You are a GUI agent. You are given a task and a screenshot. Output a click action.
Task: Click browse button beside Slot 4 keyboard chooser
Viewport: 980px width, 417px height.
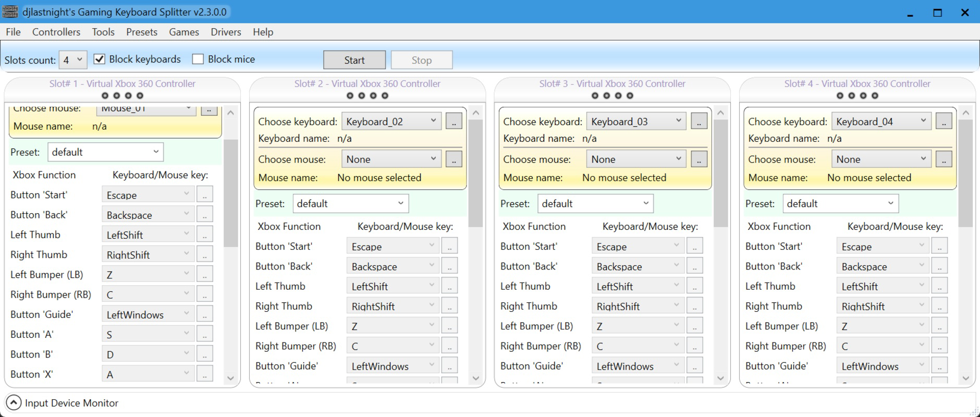(x=944, y=121)
